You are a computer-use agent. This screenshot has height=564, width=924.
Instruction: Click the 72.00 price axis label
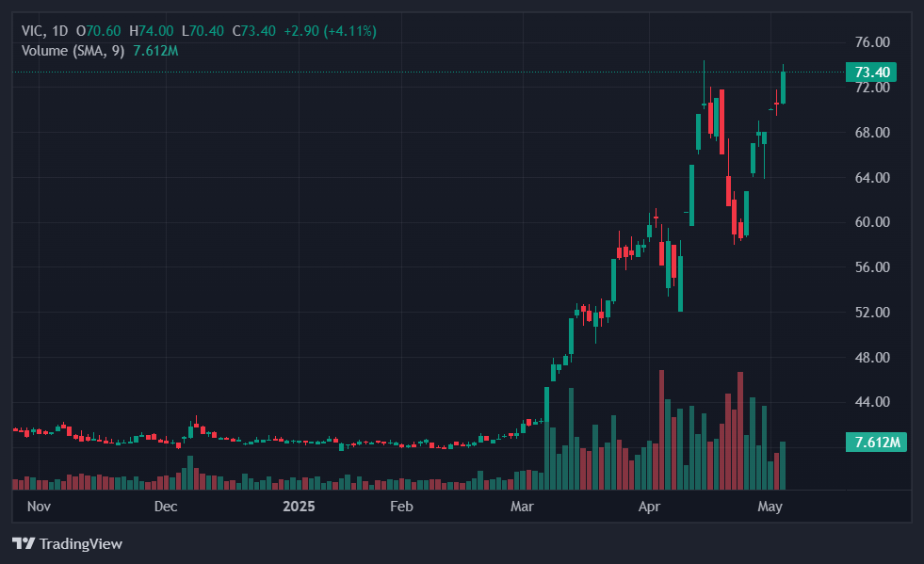[x=872, y=88]
